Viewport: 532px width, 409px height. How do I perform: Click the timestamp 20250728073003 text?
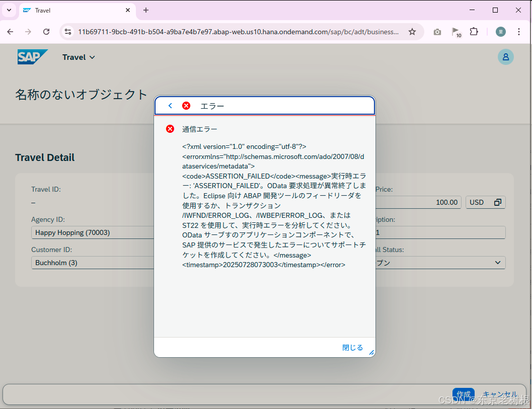coord(250,265)
